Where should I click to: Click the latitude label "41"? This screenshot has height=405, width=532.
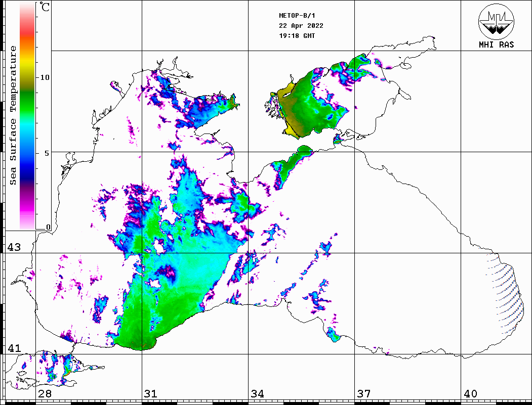pyautogui.click(x=14, y=348)
